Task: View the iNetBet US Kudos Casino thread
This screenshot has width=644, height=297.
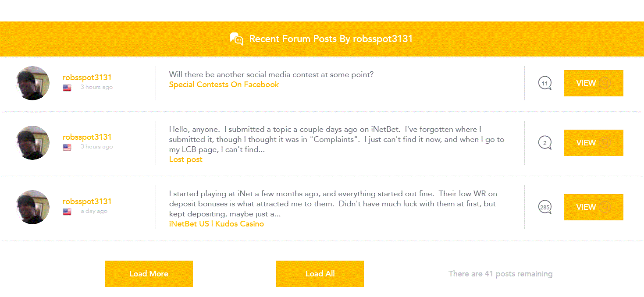Action: tap(593, 207)
